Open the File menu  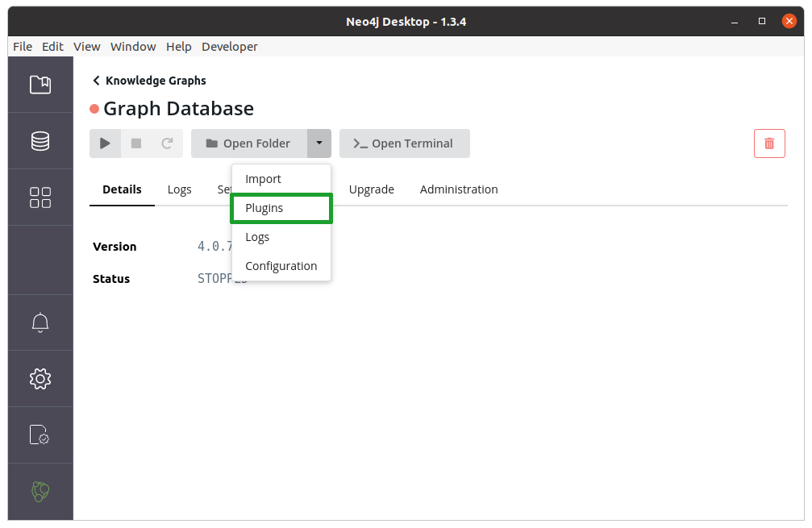click(23, 47)
